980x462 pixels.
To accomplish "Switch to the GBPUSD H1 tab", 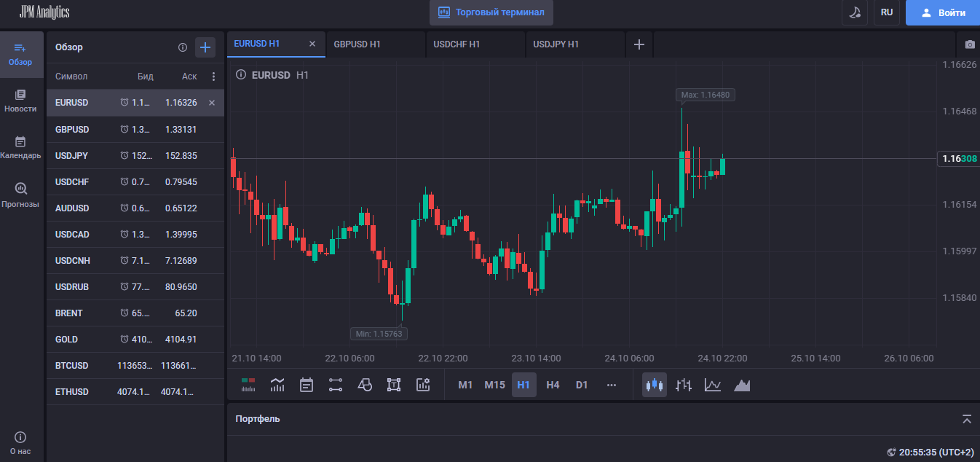I will (x=356, y=44).
